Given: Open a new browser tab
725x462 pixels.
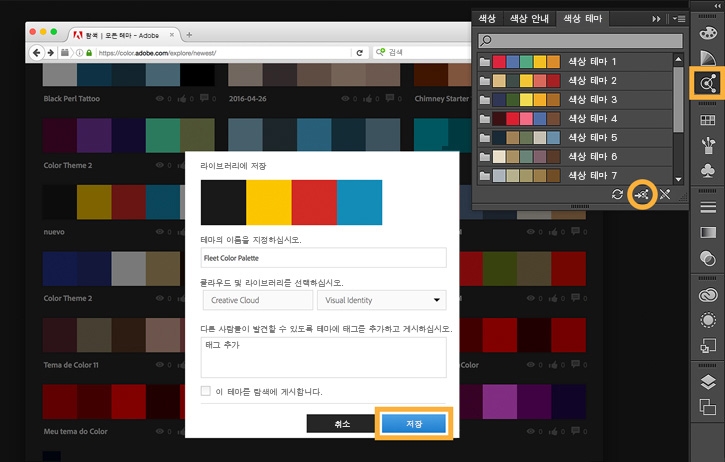Looking at the screenshot, I should [189, 35].
